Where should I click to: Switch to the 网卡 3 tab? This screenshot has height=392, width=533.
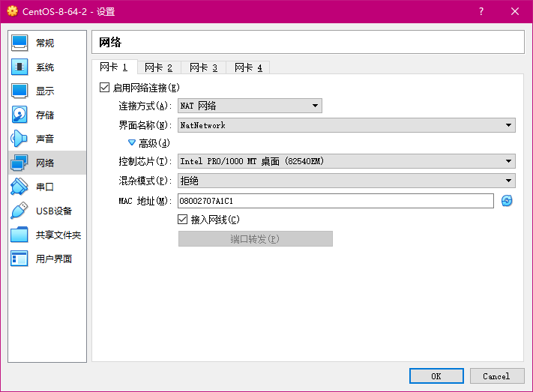(x=204, y=67)
